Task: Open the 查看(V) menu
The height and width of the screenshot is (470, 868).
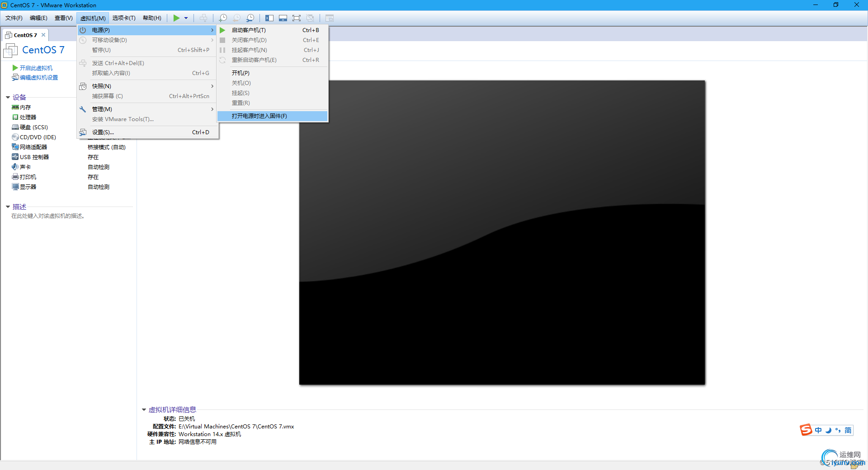Action: click(63, 18)
